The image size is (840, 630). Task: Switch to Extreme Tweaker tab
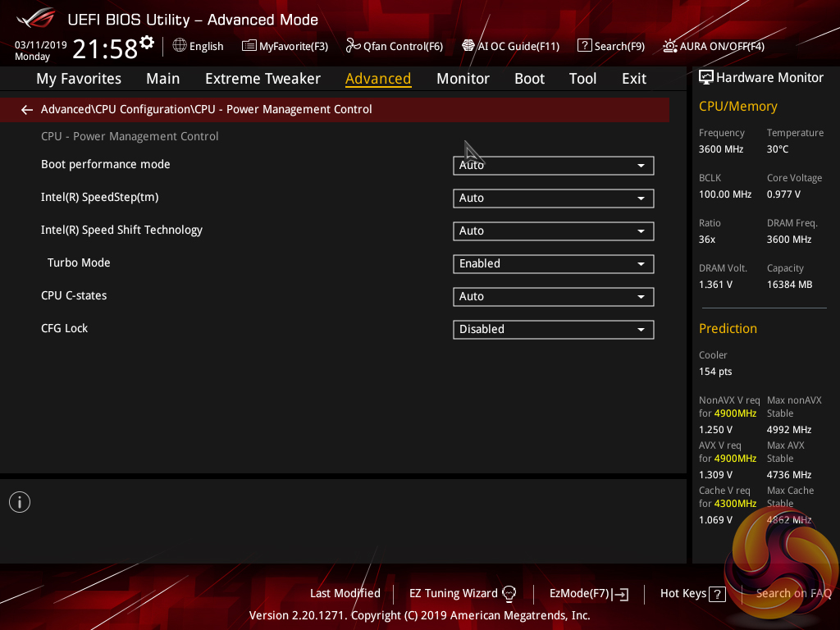pos(262,79)
